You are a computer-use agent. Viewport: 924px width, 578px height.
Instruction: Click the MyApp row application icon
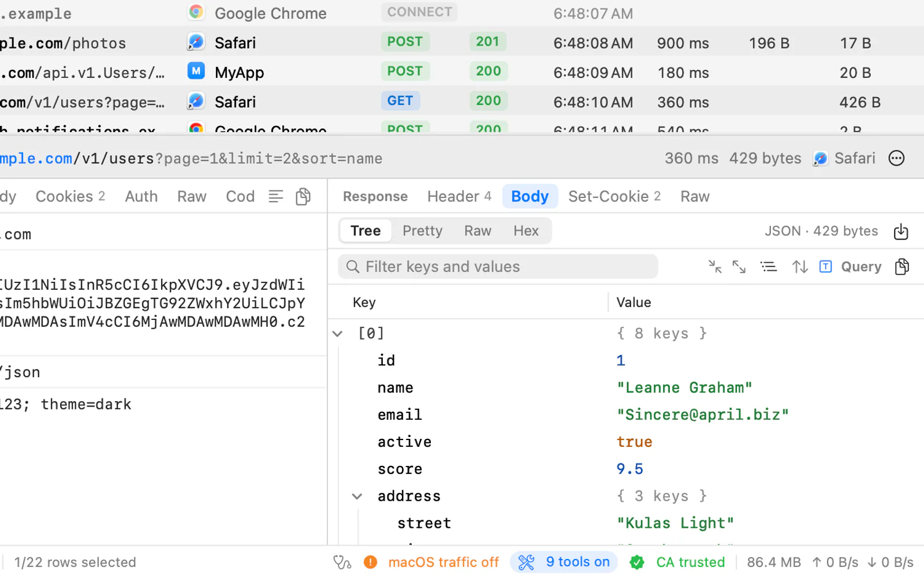pyautogui.click(x=196, y=72)
